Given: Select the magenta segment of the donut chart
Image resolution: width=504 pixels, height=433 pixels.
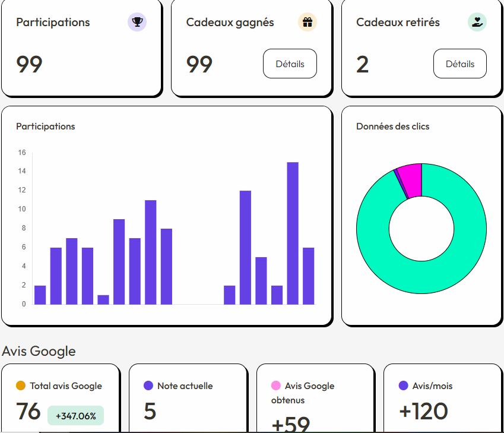Looking at the screenshot, I should coord(410,179).
